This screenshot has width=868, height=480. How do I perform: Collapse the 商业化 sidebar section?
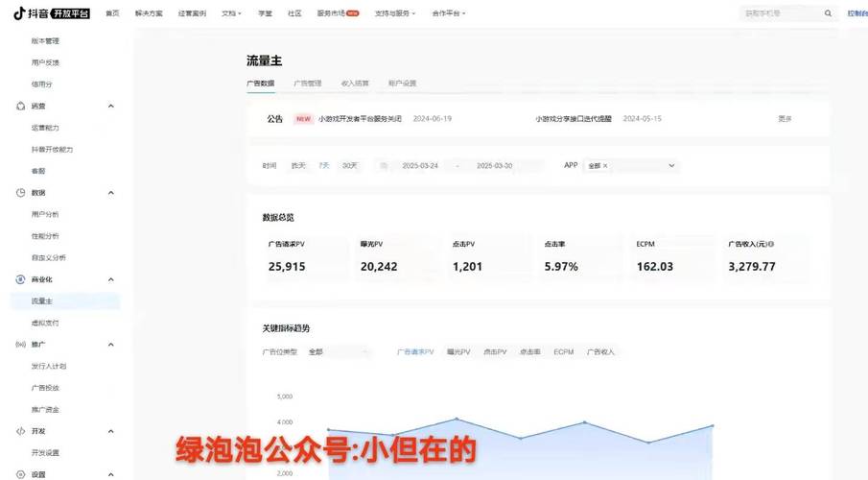click(110, 279)
